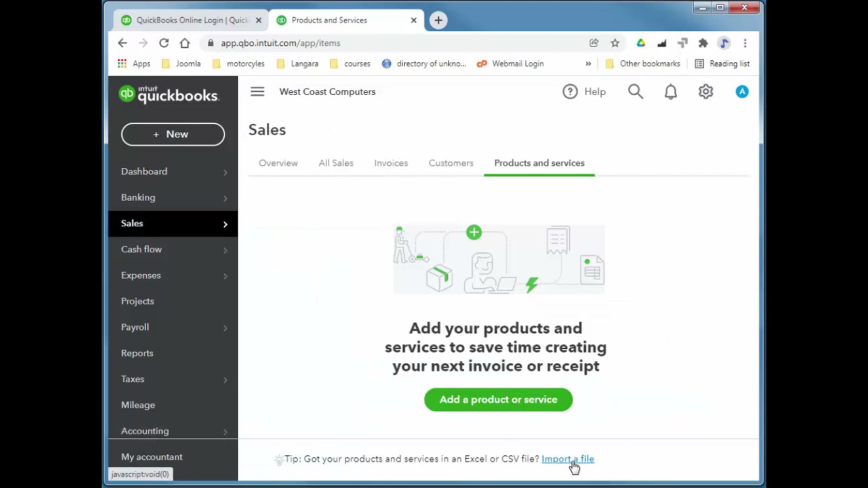Image resolution: width=868 pixels, height=488 pixels.
Task: Click Add a product or service
Action: pos(498,399)
